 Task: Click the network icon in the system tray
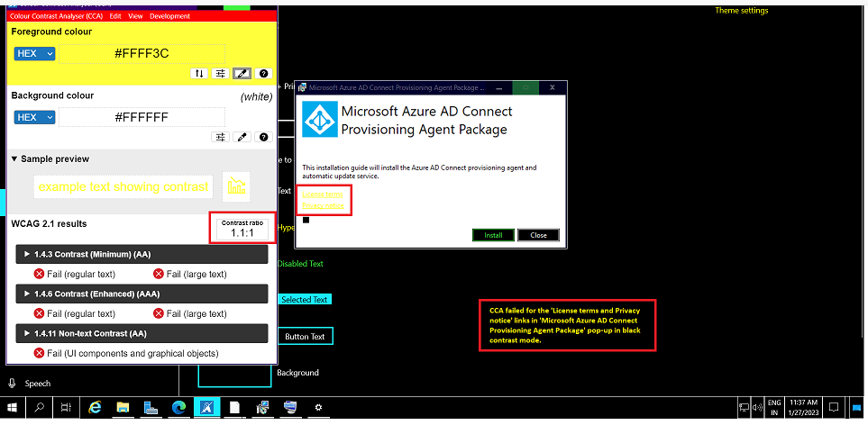pos(744,408)
